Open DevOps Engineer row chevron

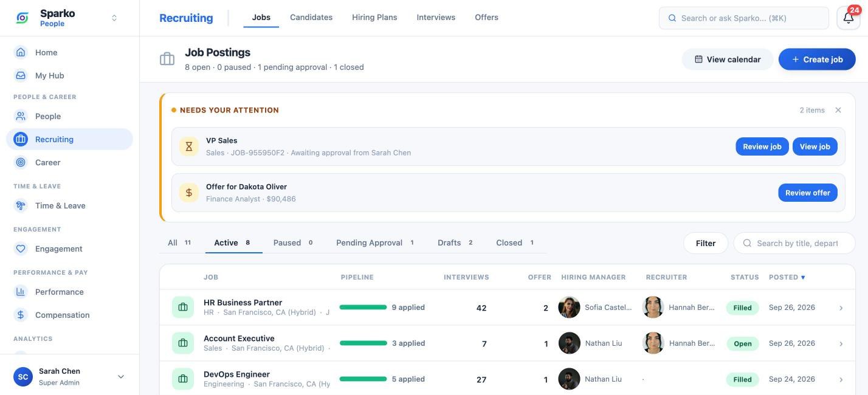841,380
